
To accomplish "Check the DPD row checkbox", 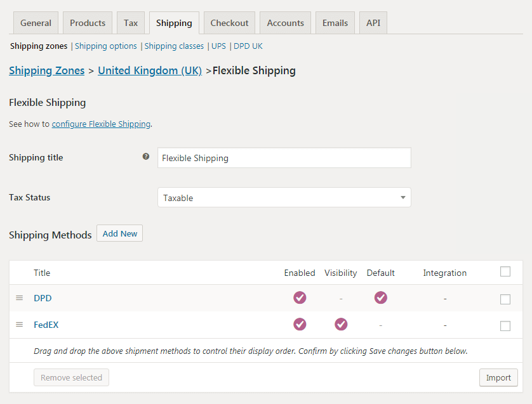I will point(505,299).
